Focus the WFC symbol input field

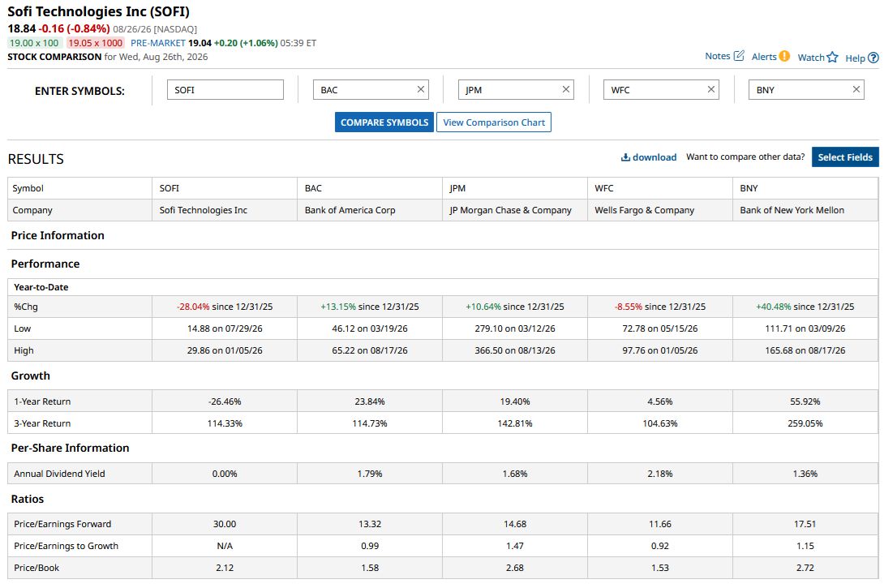[661, 90]
